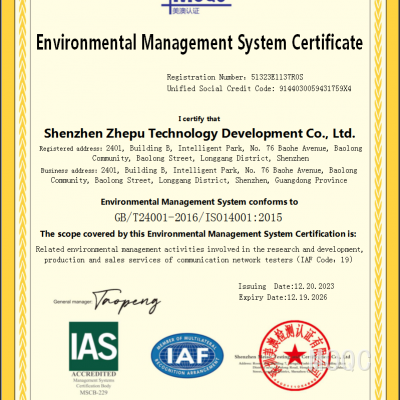This screenshot has height=400, width=400.
Task: Click 'Community, Baolong Street, Longgang District, Shenzhen' line
Action: (200, 158)
